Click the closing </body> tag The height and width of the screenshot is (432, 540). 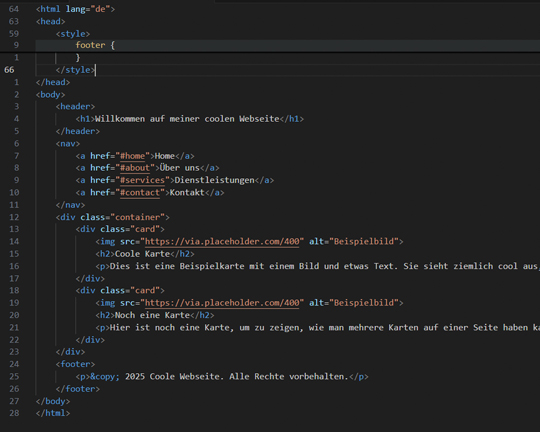click(53, 402)
